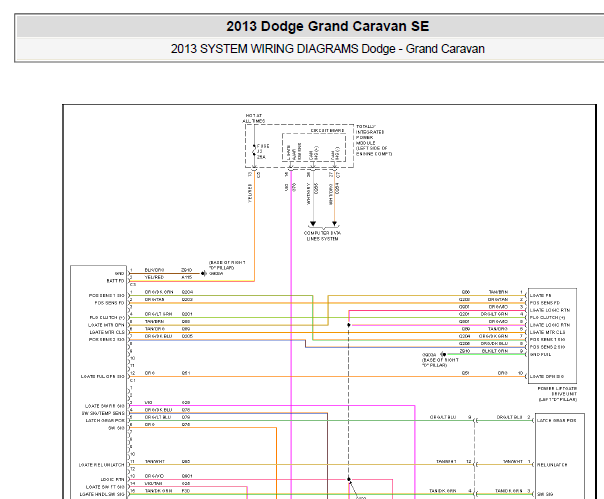Select "PLG CLUTCH (+)" on the left module
Screen dimensions: 604x499
107,318
